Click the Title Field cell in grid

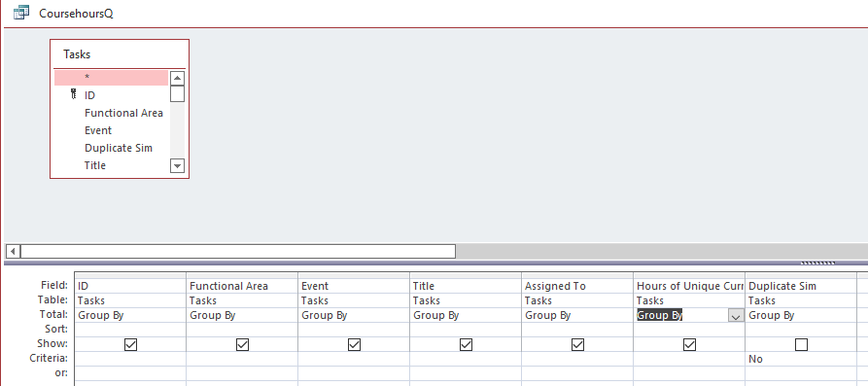click(x=466, y=286)
